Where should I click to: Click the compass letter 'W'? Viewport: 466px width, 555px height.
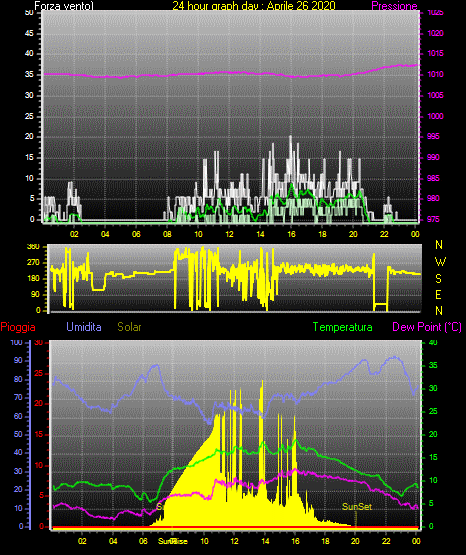pyautogui.click(x=440, y=262)
